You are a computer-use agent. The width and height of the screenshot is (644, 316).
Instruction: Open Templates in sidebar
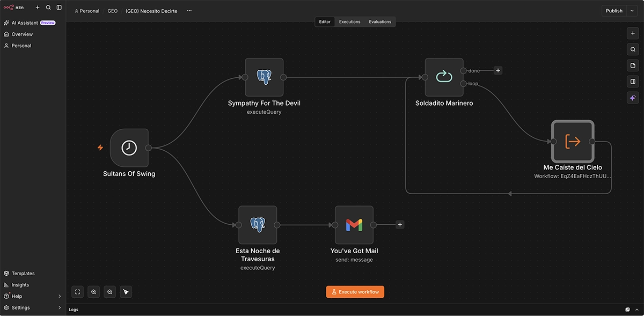click(33, 274)
